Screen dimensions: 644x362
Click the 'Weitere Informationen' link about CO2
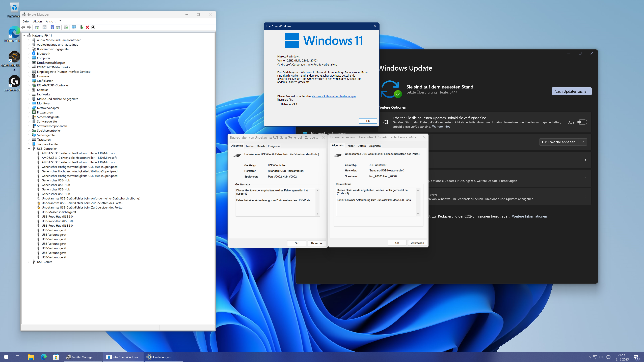point(529,216)
